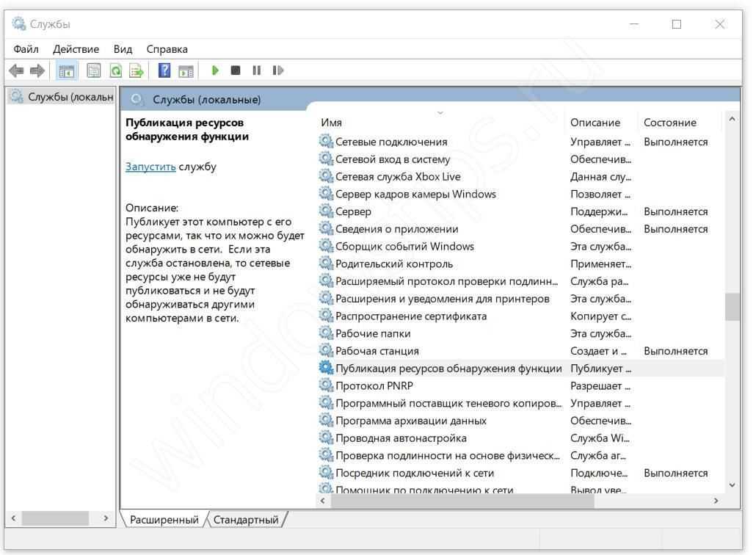The width and height of the screenshot is (756, 555).
Task: Sort services by Состояние column header
Action: point(669,123)
